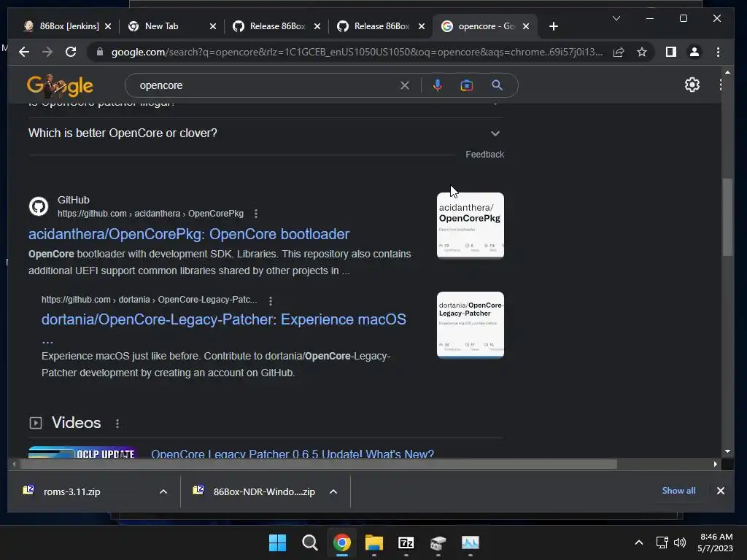Reload the current page
747x560 pixels.
(71, 52)
